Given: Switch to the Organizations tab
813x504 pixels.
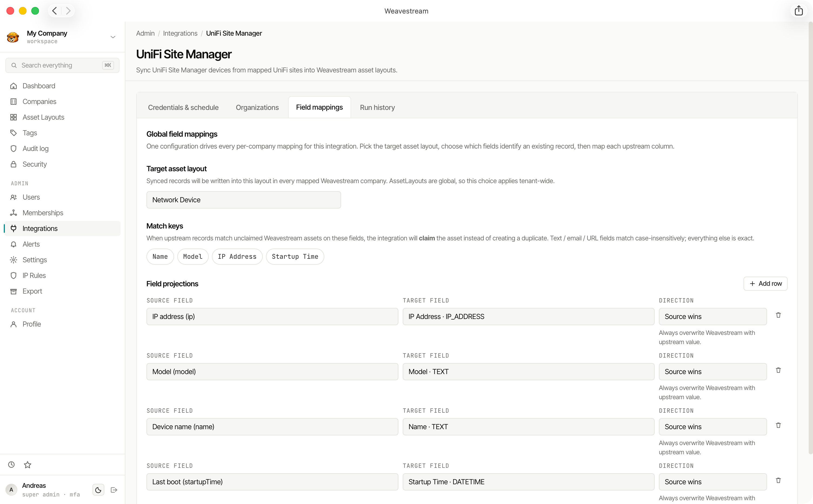Looking at the screenshot, I should (x=257, y=108).
